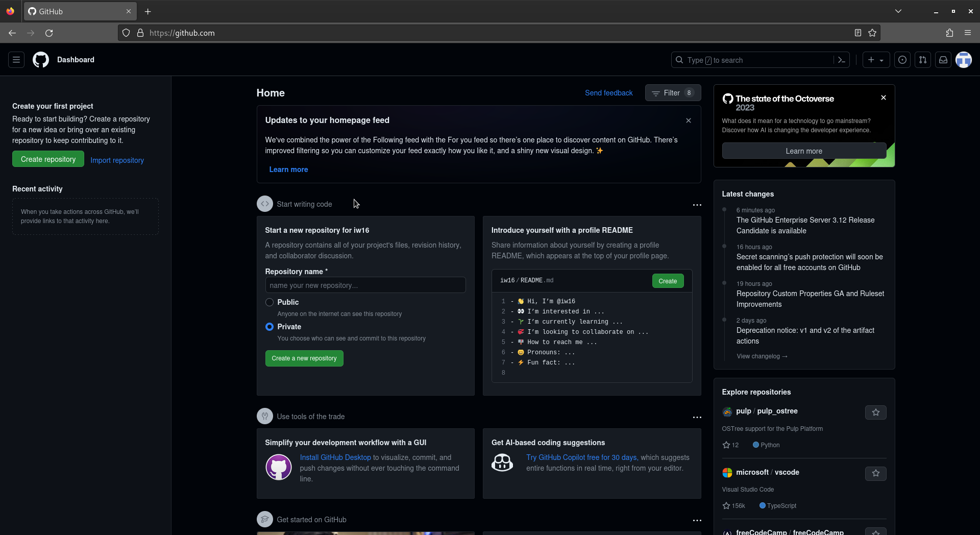Screen dimensions: 980x535
Task: Click the stars count 156k for vscode
Action: (733, 506)
